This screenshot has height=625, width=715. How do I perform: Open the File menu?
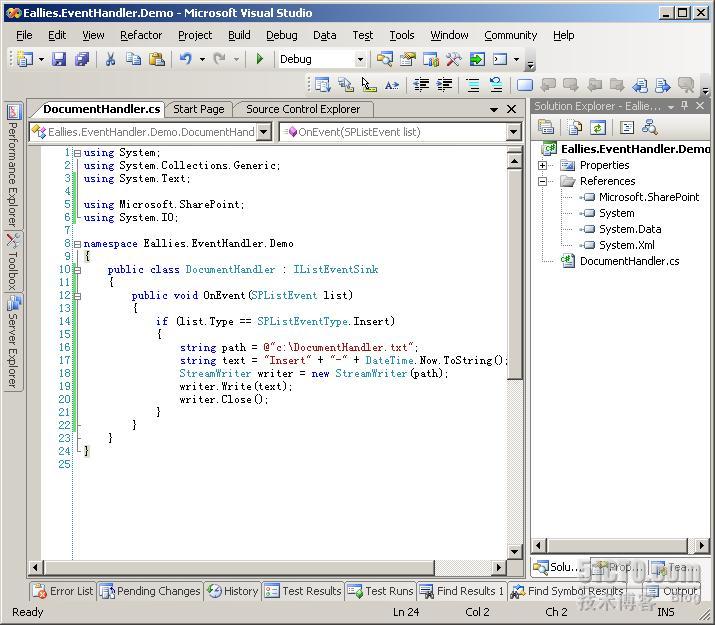click(x=24, y=35)
